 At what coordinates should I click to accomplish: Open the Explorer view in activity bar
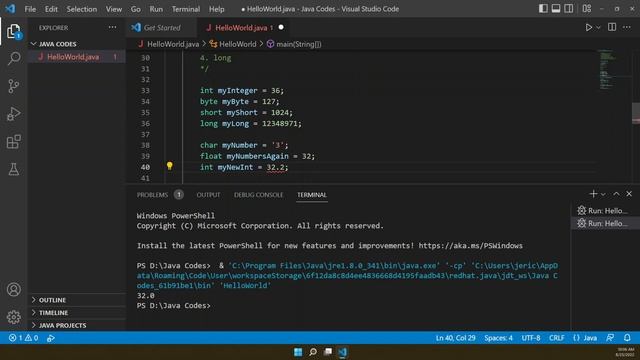pos(13,31)
